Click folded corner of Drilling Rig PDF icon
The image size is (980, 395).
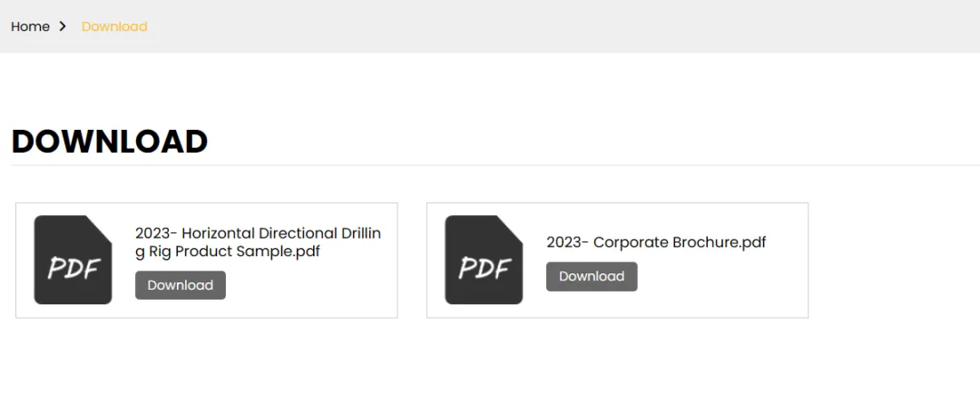(x=100, y=227)
